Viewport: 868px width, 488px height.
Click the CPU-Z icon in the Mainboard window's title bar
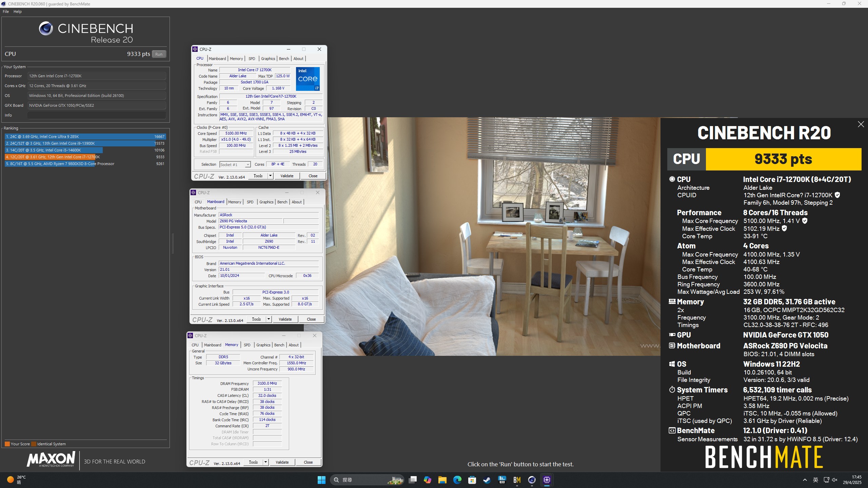[193, 192]
